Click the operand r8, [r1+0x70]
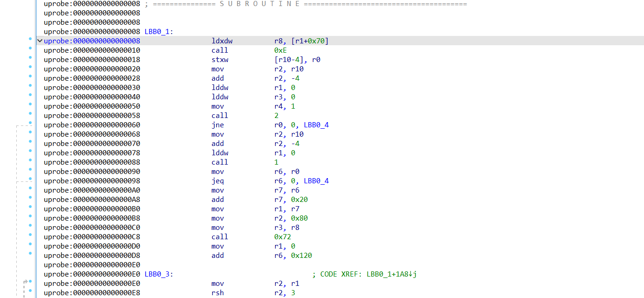This screenshot has height=298, width=644. 301,41
